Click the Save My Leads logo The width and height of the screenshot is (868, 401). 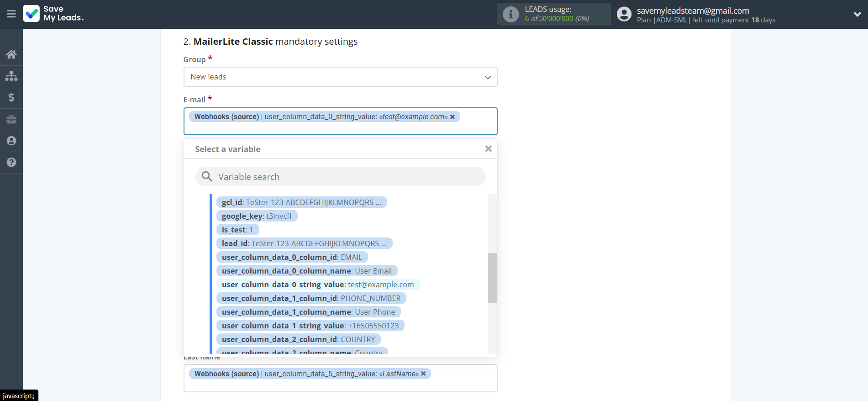[53, 14]
